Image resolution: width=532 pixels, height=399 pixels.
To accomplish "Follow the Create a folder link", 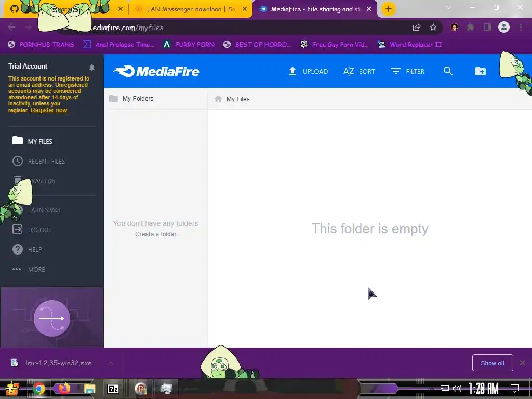I will tap(155, 234).
